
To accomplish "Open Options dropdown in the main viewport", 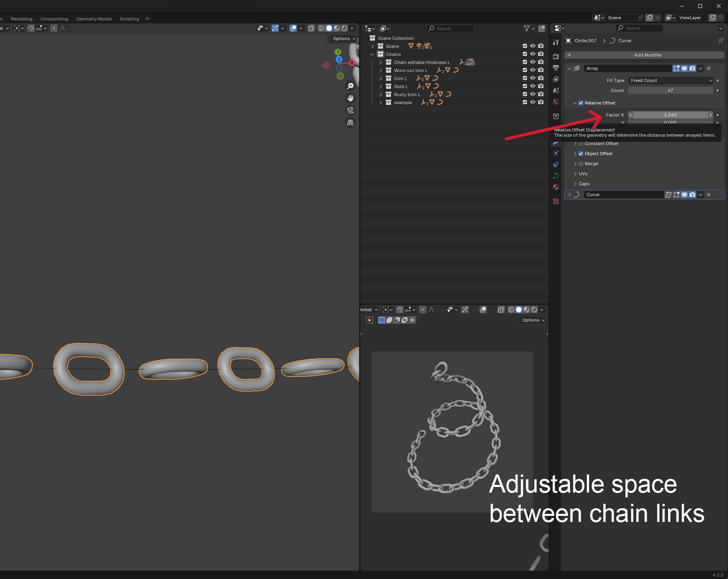I will click(344, 39).
